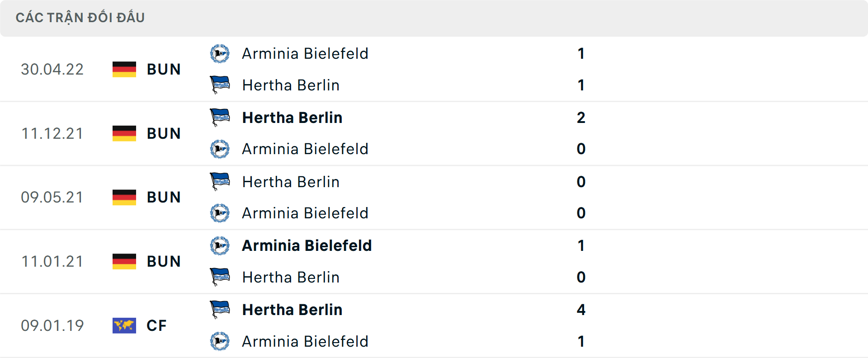Select the BUN competition label for the 30.04.22 match
The width and height of the screenshot is (868, 358).
coord(164,69)
